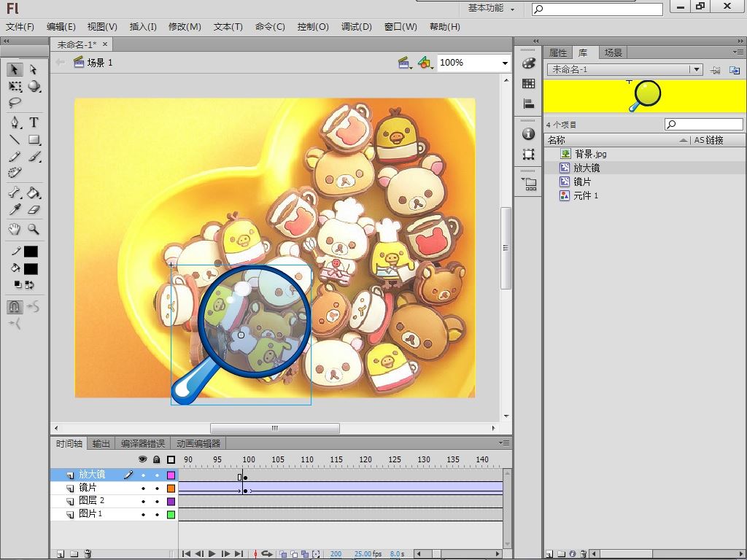Lock the 图层 2 layer
The height and width of the screenshot is (560, 747).
click(x=157, y=502)
